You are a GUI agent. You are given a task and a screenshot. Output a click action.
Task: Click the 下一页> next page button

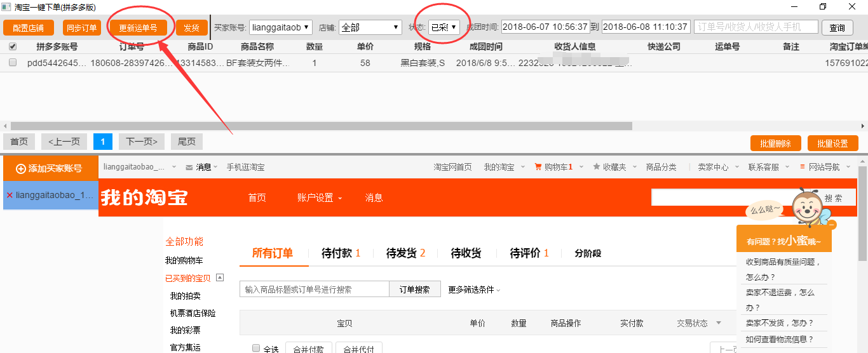click(142, 142)
